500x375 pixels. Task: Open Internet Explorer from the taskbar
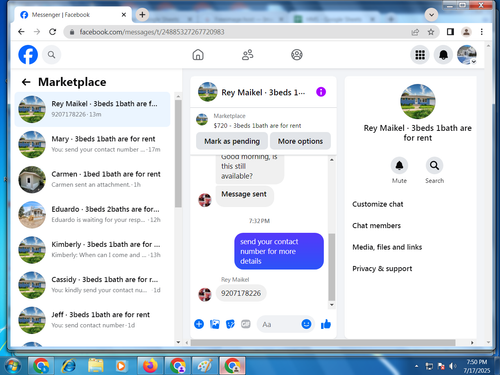pyautogui.click(x=69, y=366)
